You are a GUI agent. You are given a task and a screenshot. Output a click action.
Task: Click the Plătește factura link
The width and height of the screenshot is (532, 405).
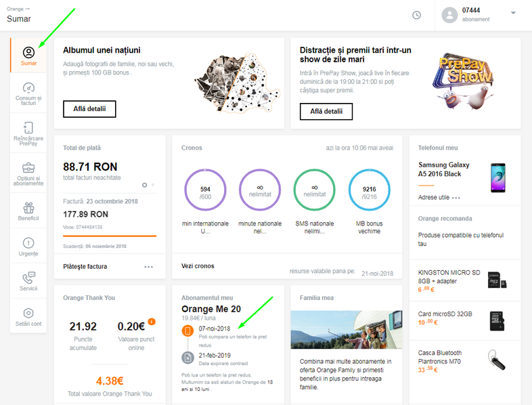(x=85, y=267)
